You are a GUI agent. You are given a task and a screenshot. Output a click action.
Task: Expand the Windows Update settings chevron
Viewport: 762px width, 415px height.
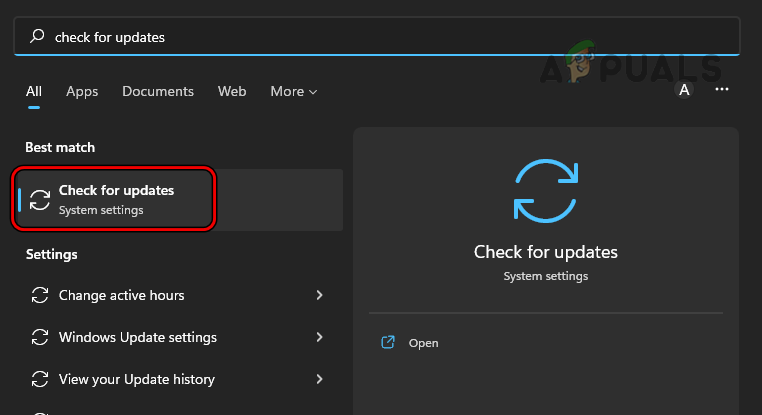pos(319,338)
